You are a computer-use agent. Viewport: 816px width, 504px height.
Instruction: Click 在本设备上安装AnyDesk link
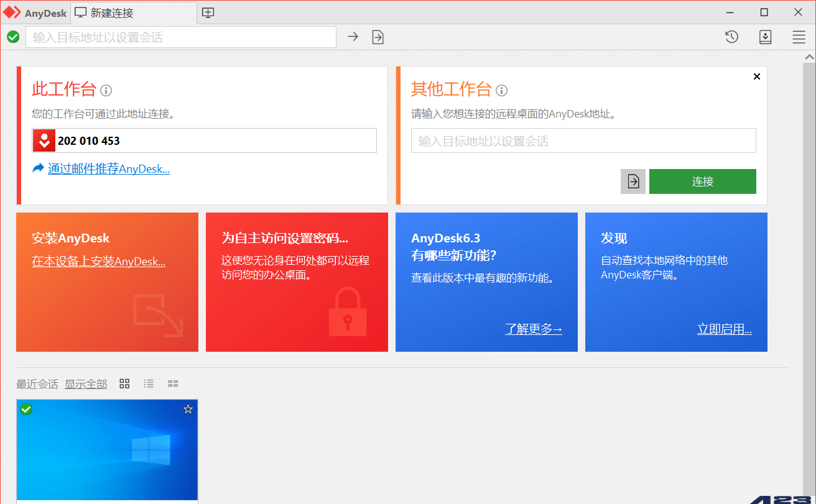pos(98,262)
